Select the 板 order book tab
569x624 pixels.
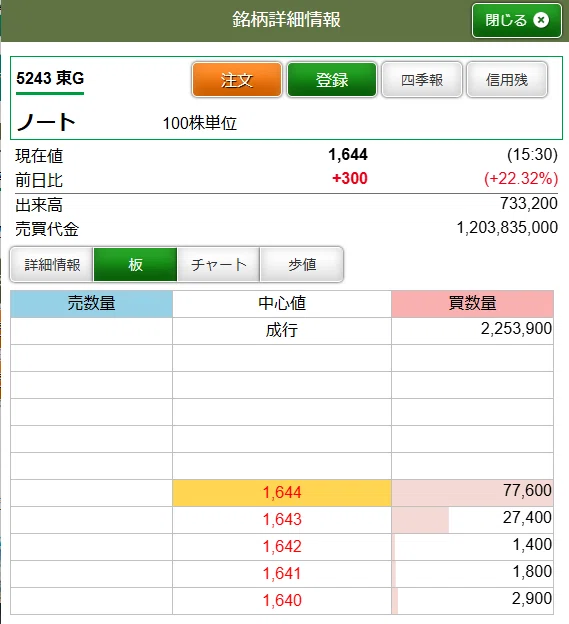click(x=135, y=265)
